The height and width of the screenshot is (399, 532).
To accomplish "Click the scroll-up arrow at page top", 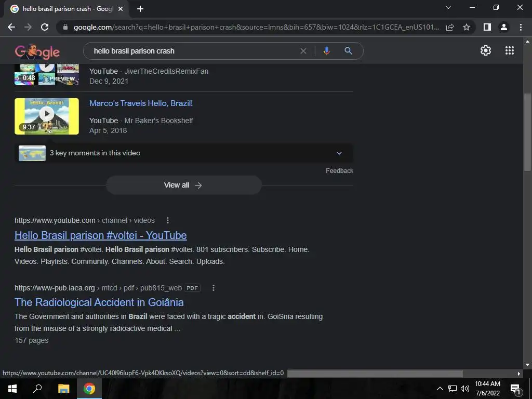I will point(527,42).
